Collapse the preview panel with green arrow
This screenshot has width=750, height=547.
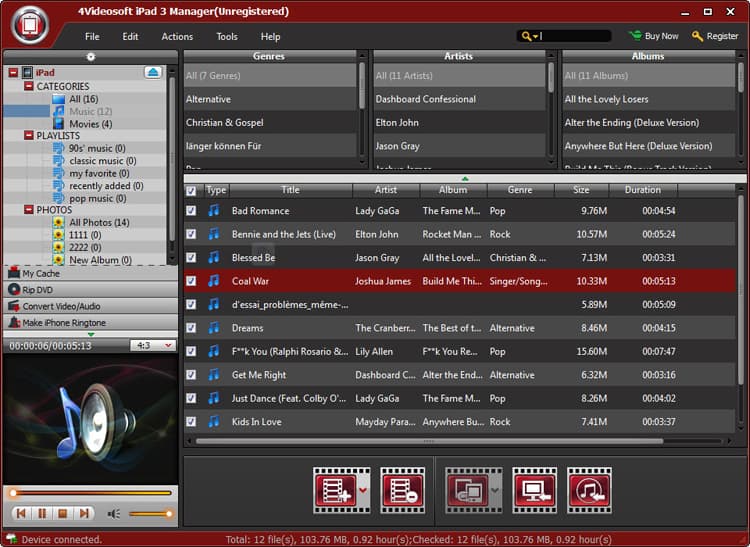[x=91, y=334]
